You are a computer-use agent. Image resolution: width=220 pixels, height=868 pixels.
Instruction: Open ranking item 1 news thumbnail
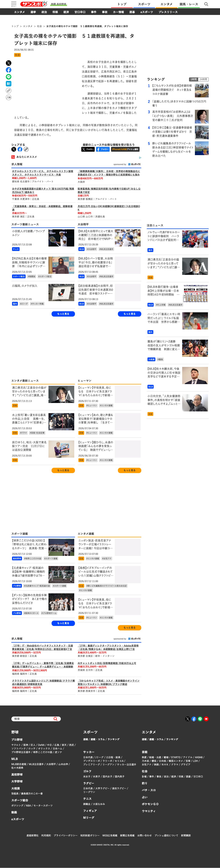coord(202,91)
